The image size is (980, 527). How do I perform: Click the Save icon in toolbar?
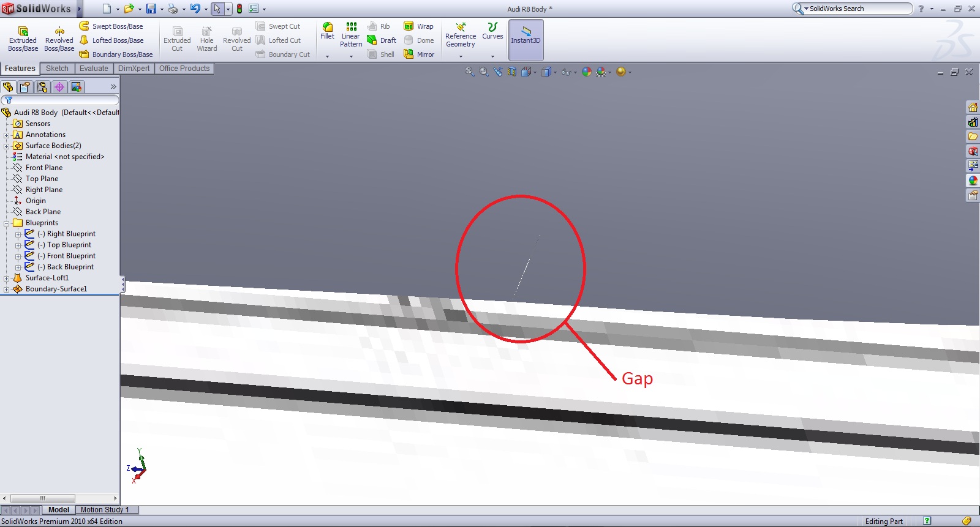[x=151, y=9]
